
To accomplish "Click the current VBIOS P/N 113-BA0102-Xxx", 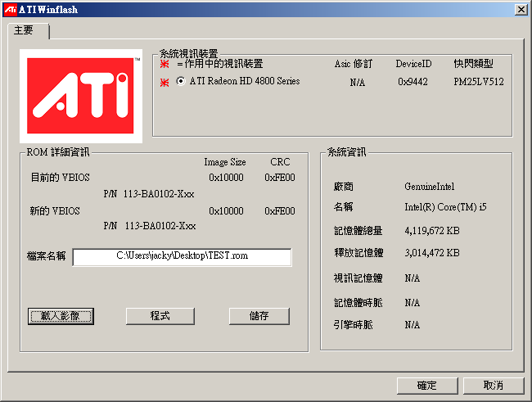I will [159, 194].
